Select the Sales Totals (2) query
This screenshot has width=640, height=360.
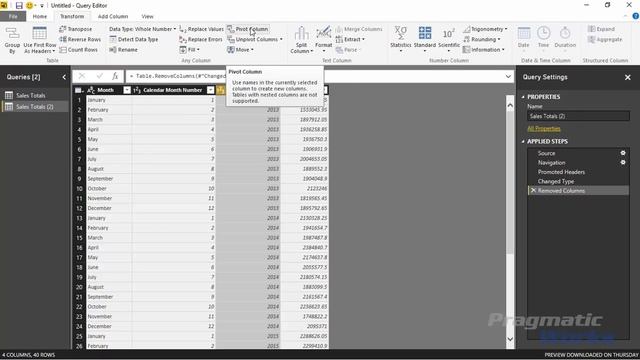point(35,107)
